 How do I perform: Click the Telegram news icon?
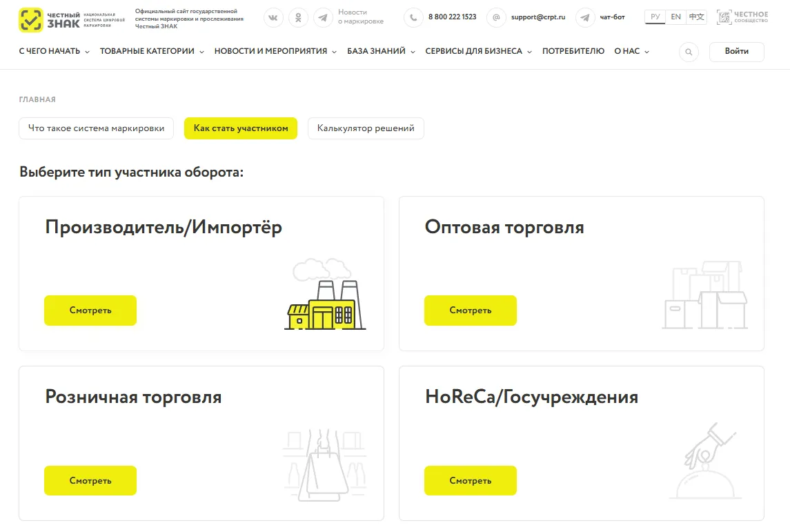[323, 18]
